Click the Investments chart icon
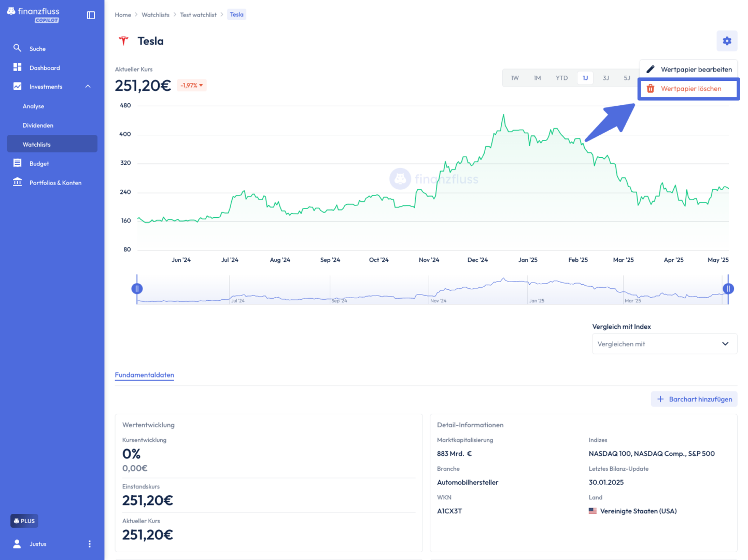 click(17, 86)
